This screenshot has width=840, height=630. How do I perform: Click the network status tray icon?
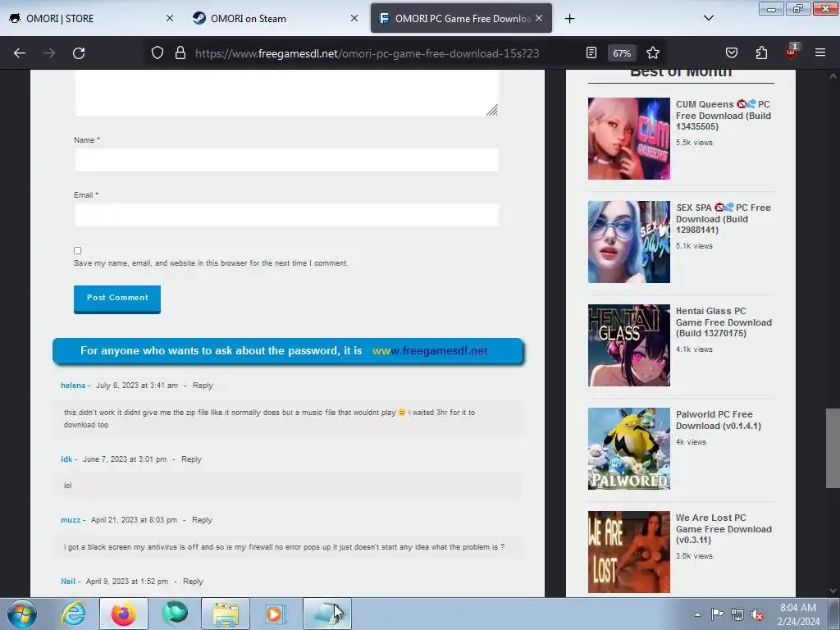[737, 614]
